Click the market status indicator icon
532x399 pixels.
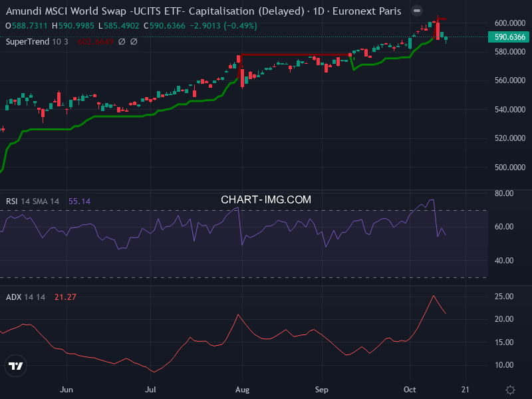tap(416, 11)
